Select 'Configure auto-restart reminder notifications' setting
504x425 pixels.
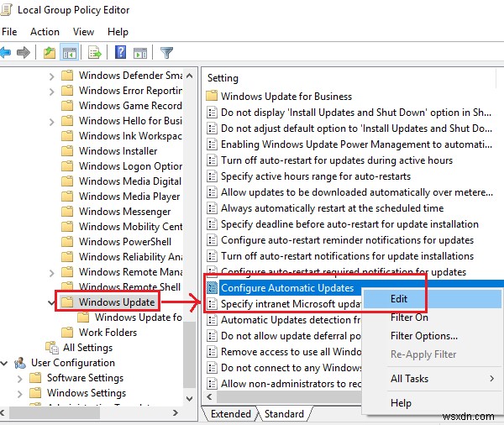coord(347,240)
